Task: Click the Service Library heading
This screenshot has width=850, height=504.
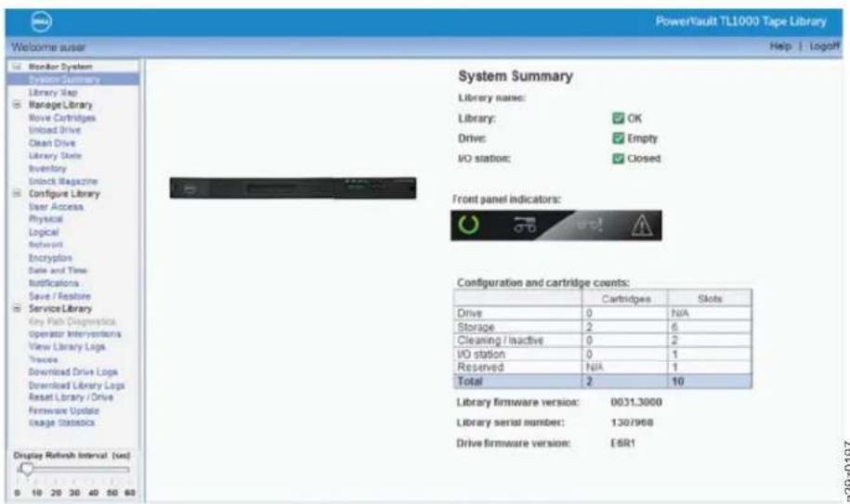Action: pyautogui.click(x=60, y=308)
